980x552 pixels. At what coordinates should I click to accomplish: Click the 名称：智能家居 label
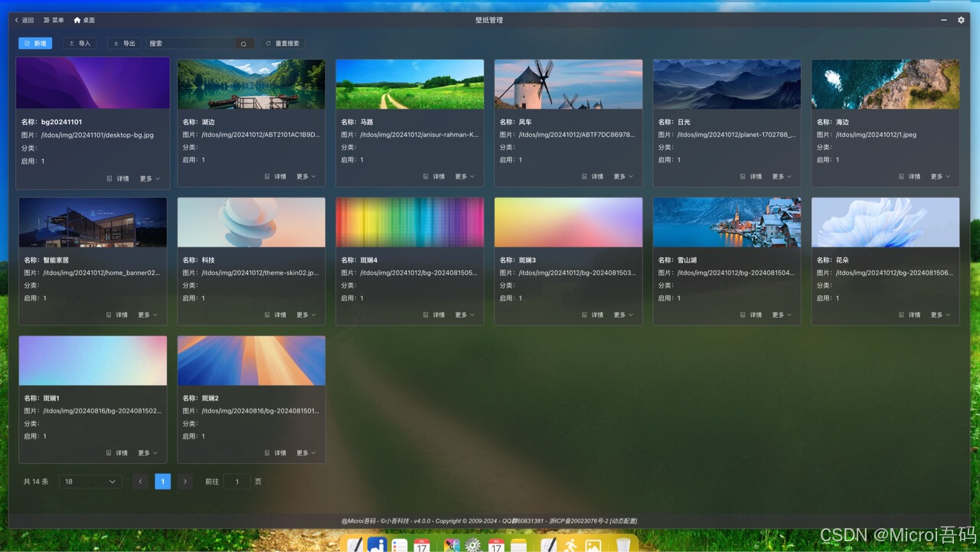(x=46, y=260)
